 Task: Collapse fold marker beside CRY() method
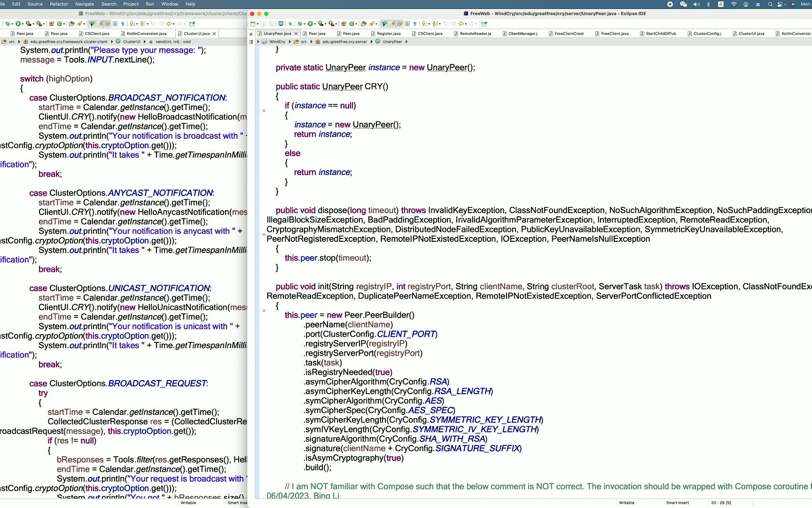264,111
